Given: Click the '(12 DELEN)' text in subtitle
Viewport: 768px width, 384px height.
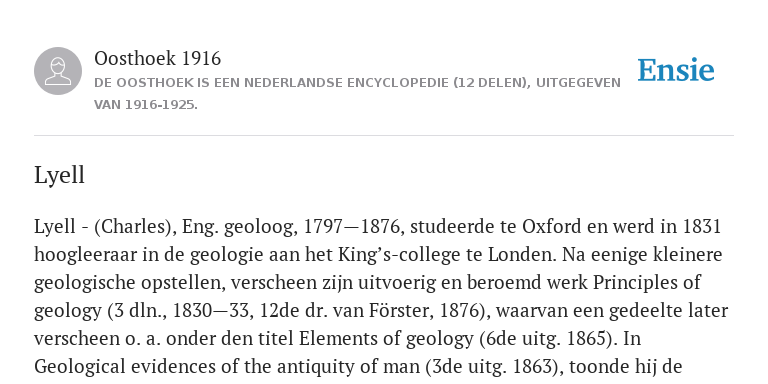Looking at the screenshot, I should 492,83.
